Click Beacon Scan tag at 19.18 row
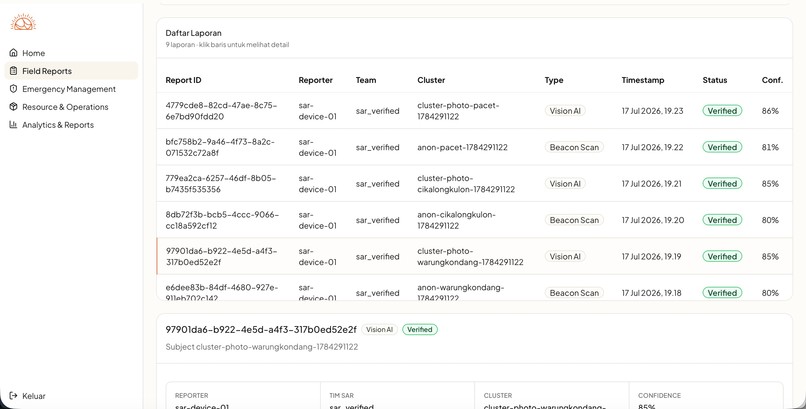The height and width of the screenshot is (409, 806). point(574,293)
